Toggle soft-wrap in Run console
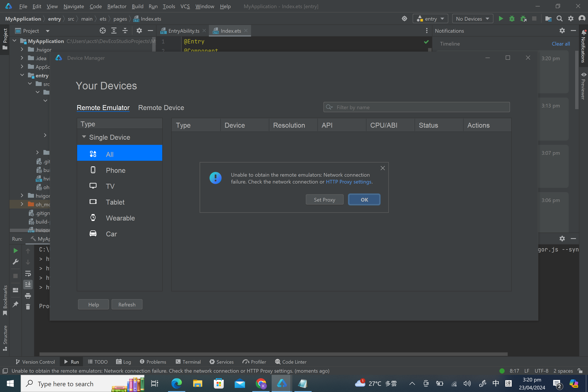This screenshot has width=588, height=392. [x=28, y=274]
